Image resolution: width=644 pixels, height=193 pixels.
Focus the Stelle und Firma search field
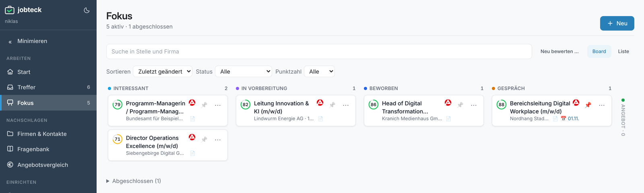[x=319, y=51]
